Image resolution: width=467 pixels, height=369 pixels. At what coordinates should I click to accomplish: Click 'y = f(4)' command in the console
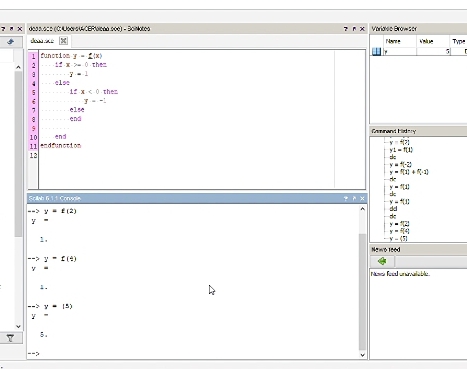60,259
